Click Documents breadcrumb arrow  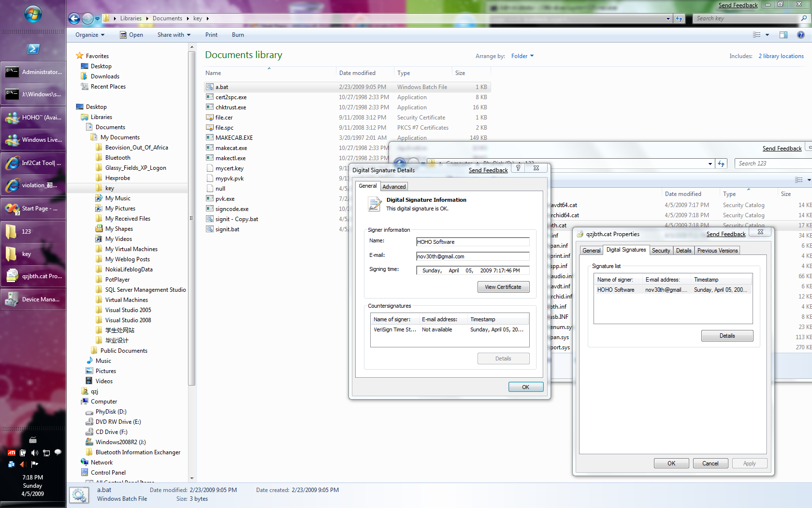pos(187,18)
